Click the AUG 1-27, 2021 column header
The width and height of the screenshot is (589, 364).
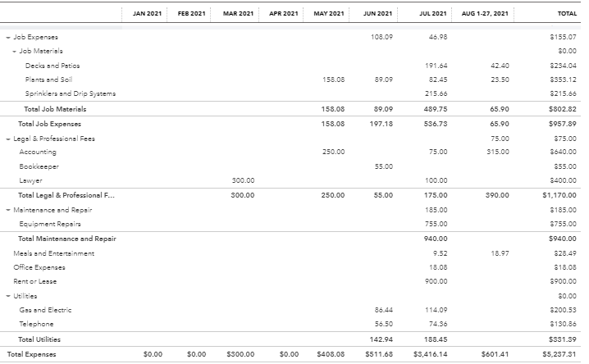pyautogui.click(x=485, y=13)
